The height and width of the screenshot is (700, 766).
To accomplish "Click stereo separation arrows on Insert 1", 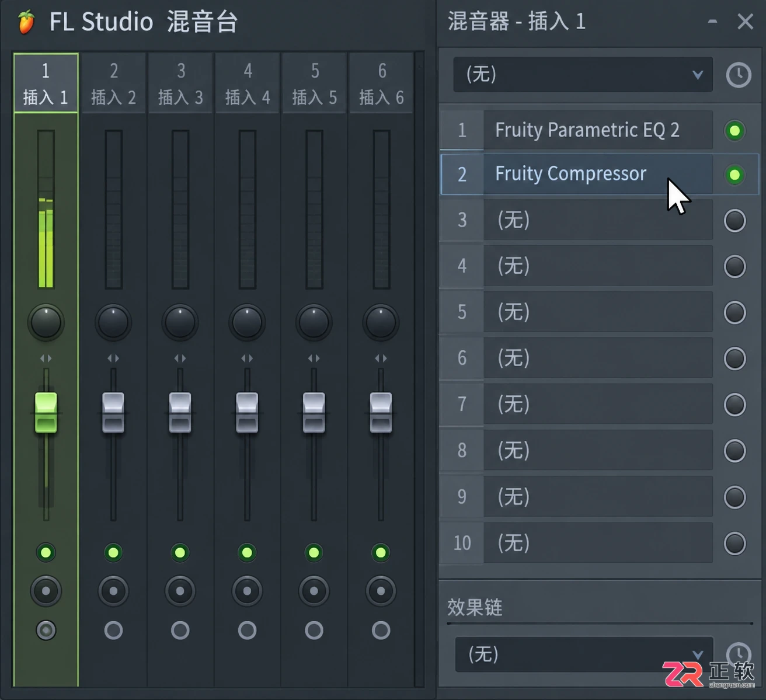I will [46, 358].
